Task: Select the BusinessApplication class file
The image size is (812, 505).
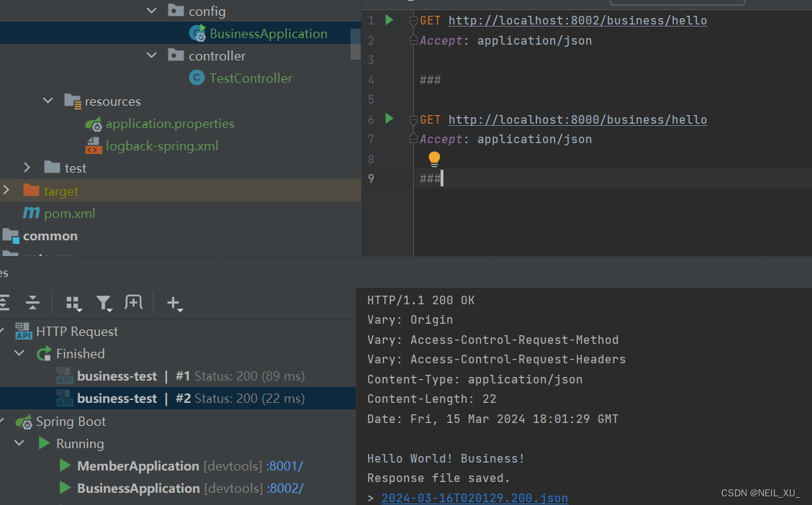Action: [269, 34]
